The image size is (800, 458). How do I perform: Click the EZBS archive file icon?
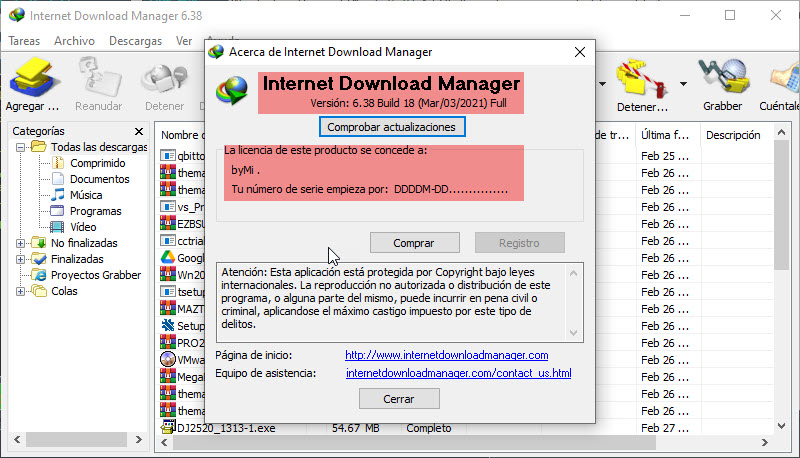click(x=168, y=223)
